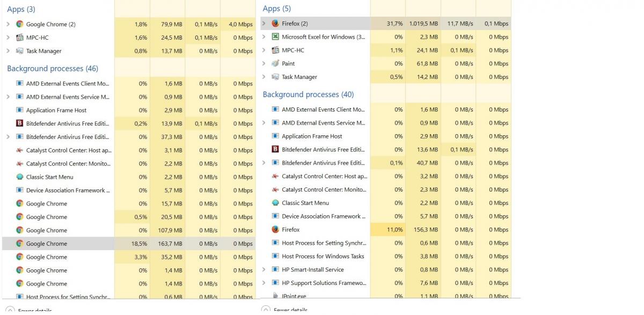Click MPC-HC icon in the Apps (3) list
The image size is (644, 315).
[20, 38]
